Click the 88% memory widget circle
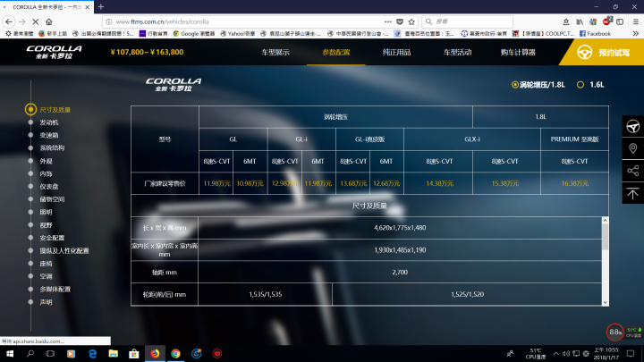Image resolution: width=644 pixels, height=362 pixels. [x=614, y=332]
